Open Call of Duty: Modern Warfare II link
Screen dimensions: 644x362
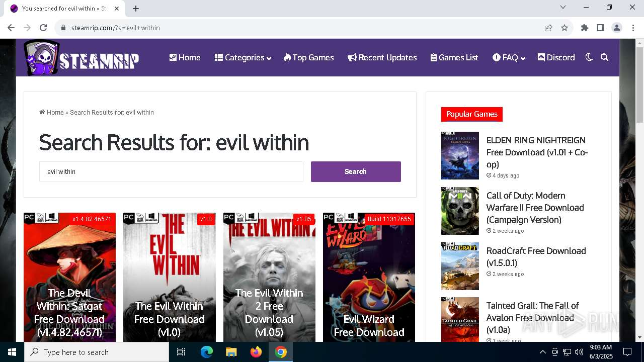[x=535, y=207]
